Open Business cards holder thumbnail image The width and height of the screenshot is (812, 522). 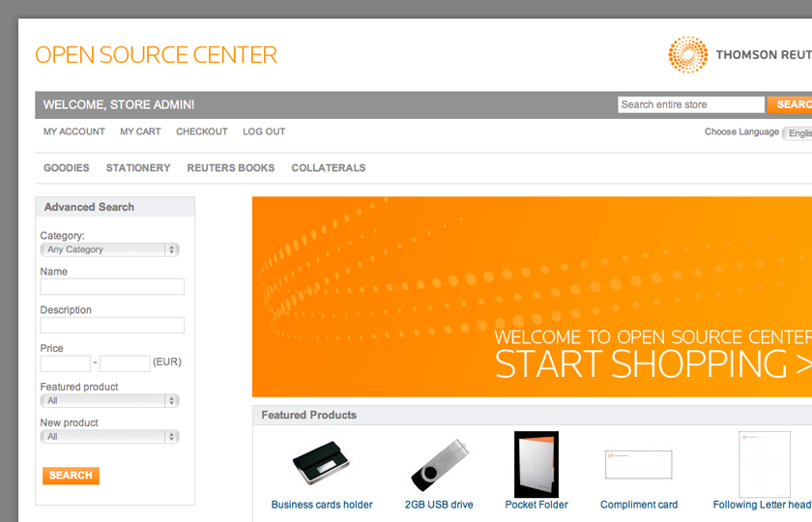(x=321, y=463)
